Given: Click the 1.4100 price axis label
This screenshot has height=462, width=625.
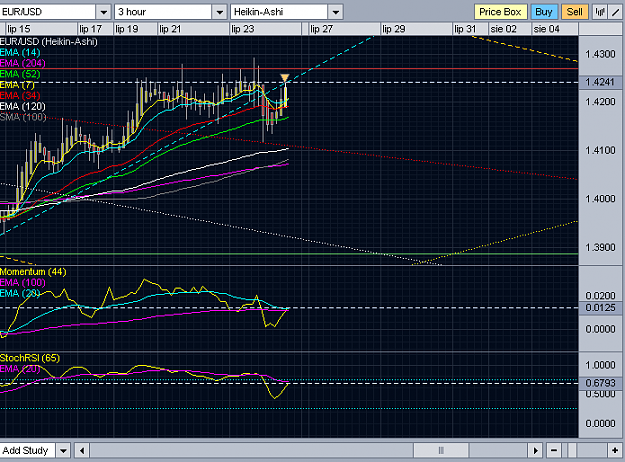Looking at the screenshot, I should tap(600, 150).
